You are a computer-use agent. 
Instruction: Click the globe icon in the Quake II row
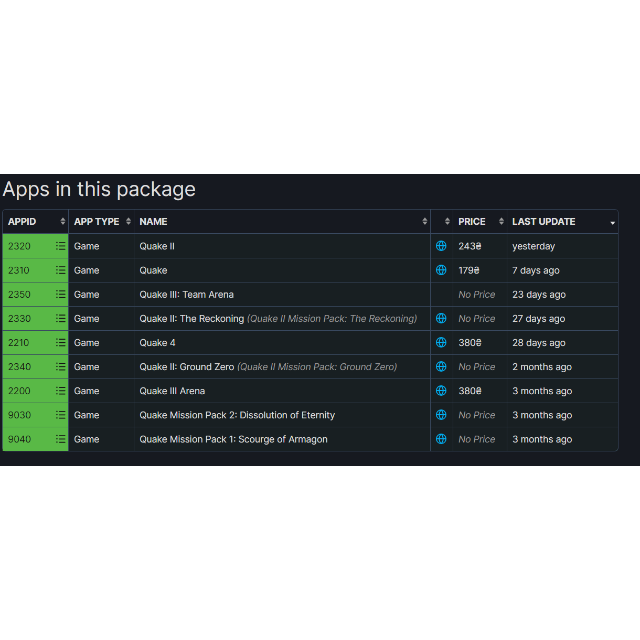coord(441,246)
